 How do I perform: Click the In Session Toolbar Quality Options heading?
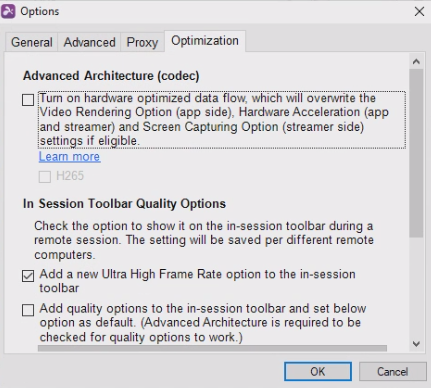pyautogui.click(x=124, y=204)
